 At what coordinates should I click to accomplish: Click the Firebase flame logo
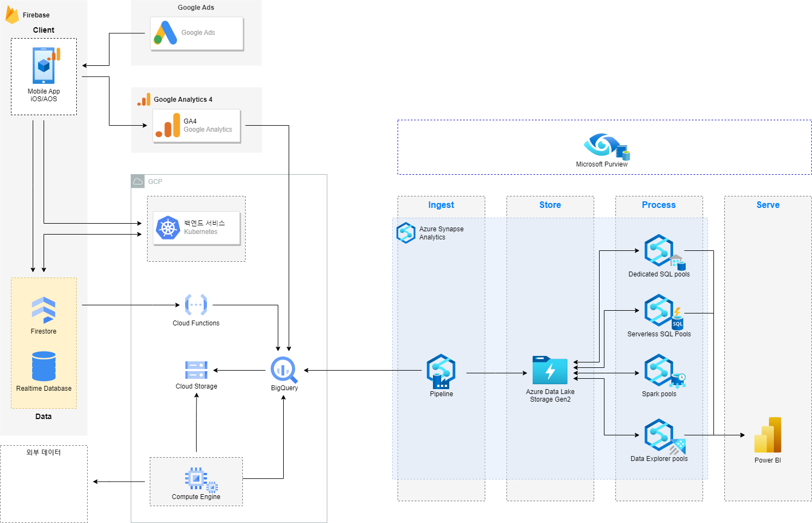pos(12,15)
